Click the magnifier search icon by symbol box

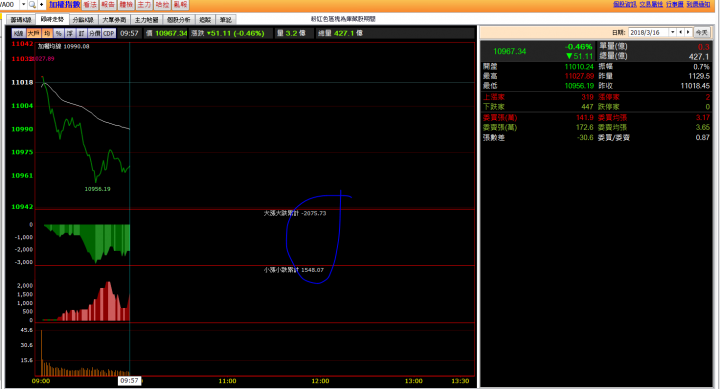[x=32, y=5]
